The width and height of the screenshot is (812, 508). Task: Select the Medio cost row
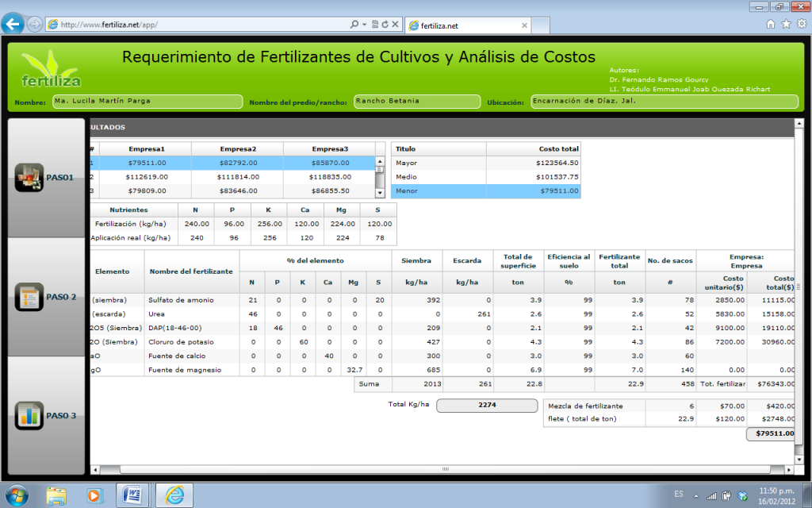[x=486, y=177]
